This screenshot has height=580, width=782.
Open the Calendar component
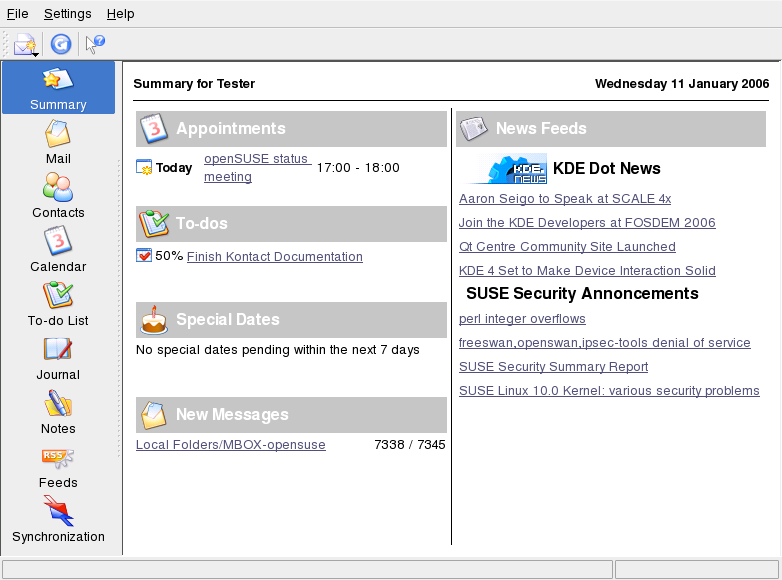click(x=58, y=250)
